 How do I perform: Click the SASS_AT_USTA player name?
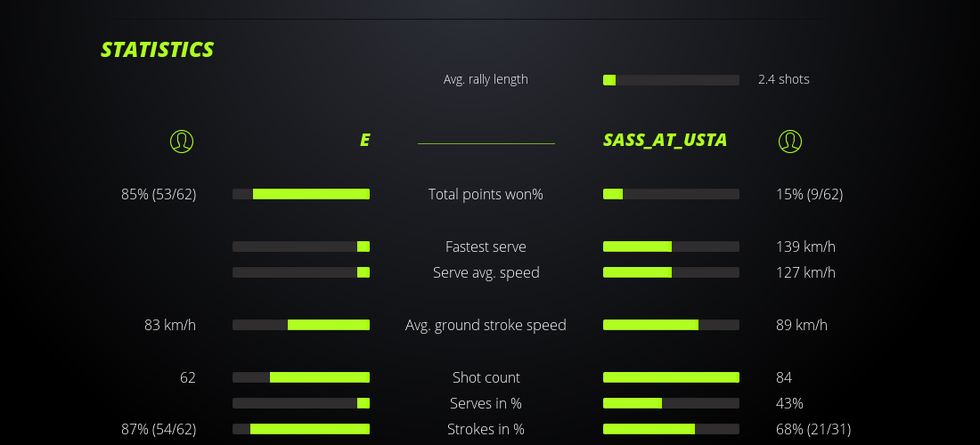tap(665, 140)
